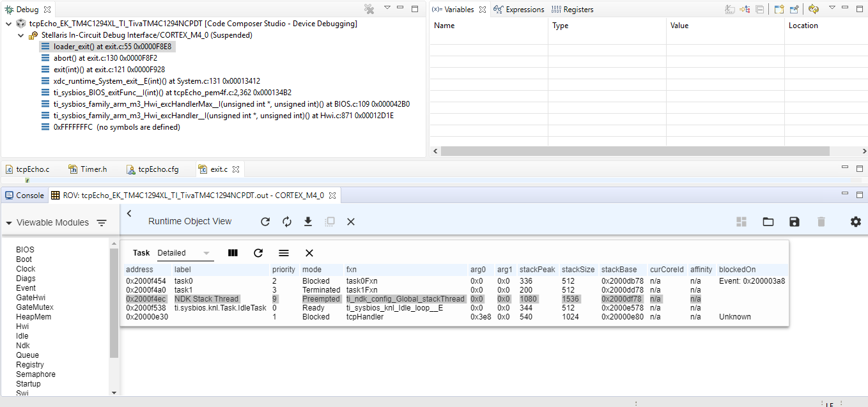Collapse the Viewable Modules list
Image resolution: width=868 pixels, height=407 pixels.
point(9,223)
